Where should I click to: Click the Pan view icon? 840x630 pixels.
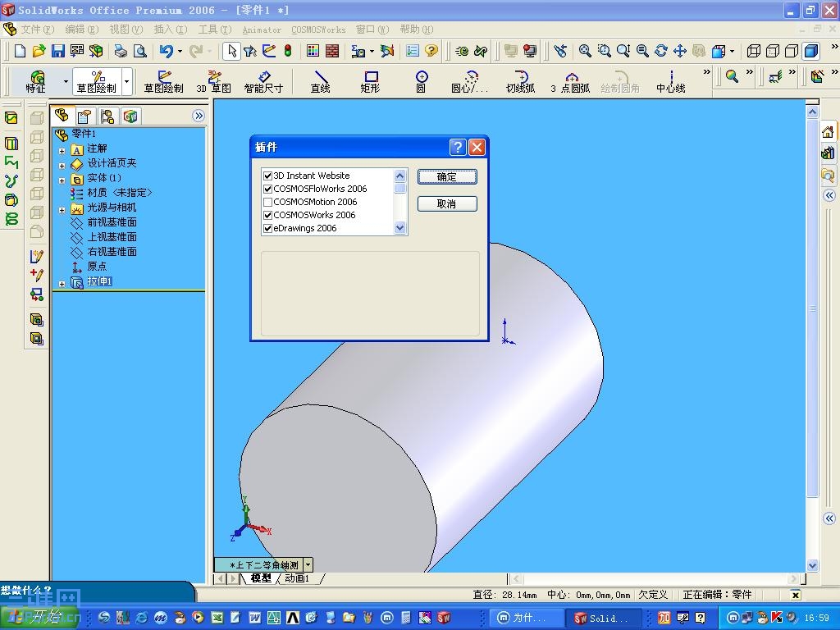coord(680,51)
